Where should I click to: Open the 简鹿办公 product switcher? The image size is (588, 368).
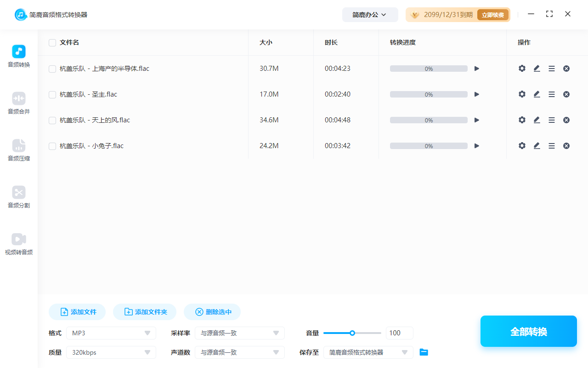(370, 14)
